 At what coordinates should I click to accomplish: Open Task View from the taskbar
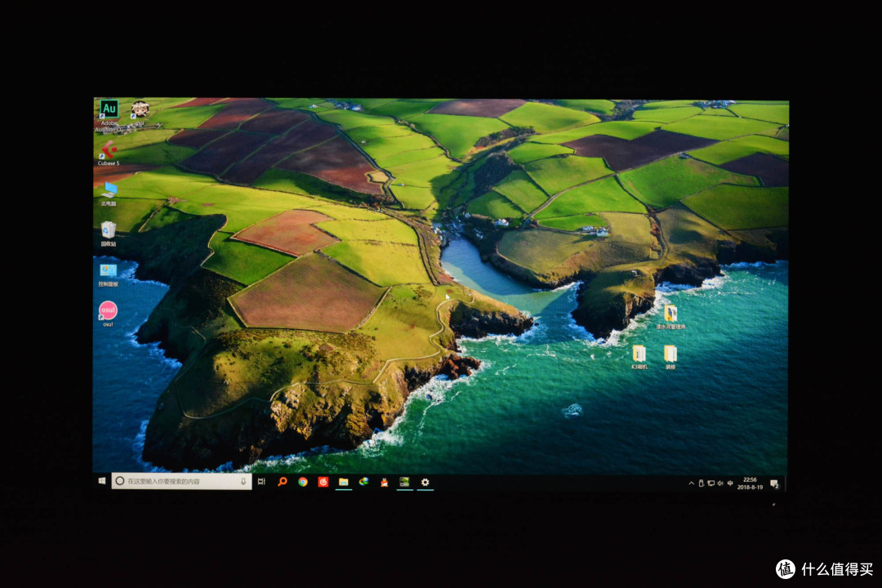(261, 482)
